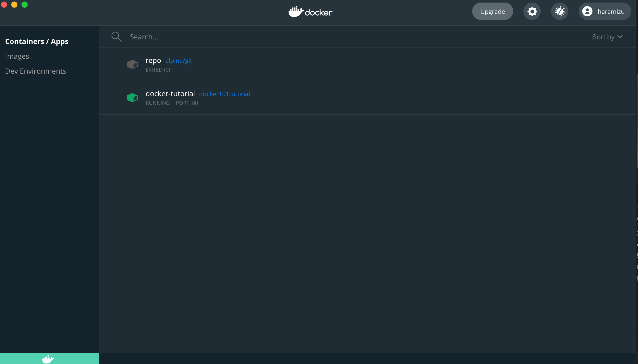Select the Images sidebar item
The width and height of the screenshot is (638, 364).
click(17, 56)
